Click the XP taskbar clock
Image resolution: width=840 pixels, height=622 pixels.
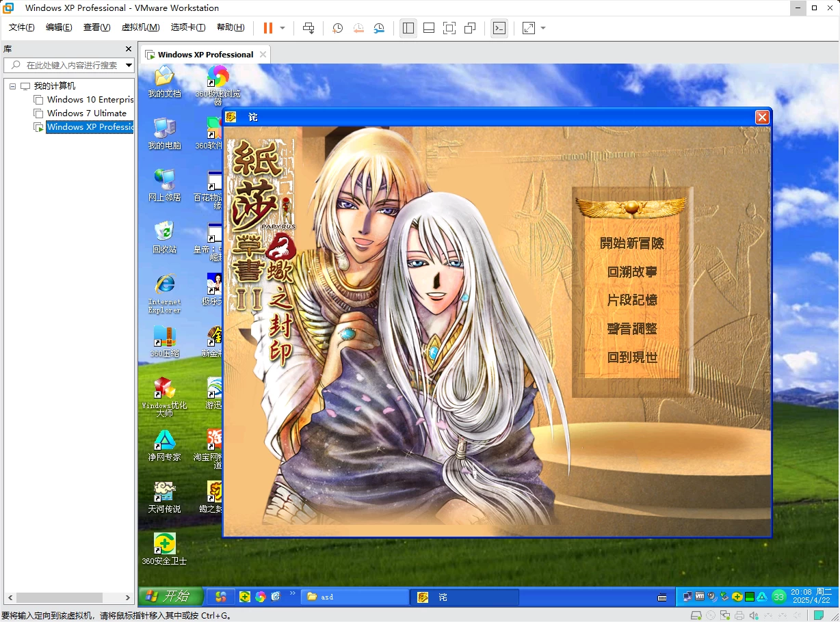click(811, 596)
